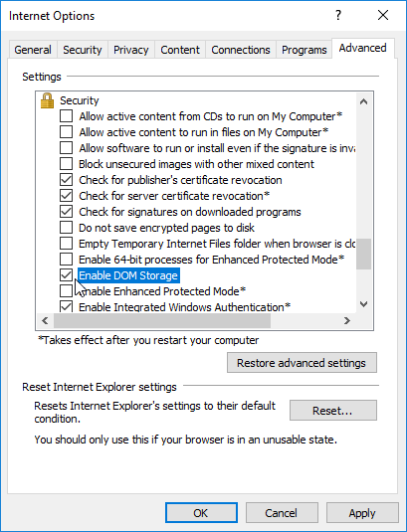Click the scroll down arrow in settings list

coord(363,304)
